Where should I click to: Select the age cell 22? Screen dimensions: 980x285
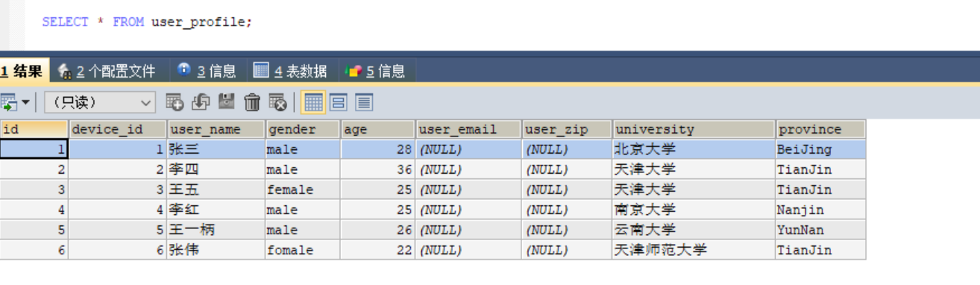point(378,250)
